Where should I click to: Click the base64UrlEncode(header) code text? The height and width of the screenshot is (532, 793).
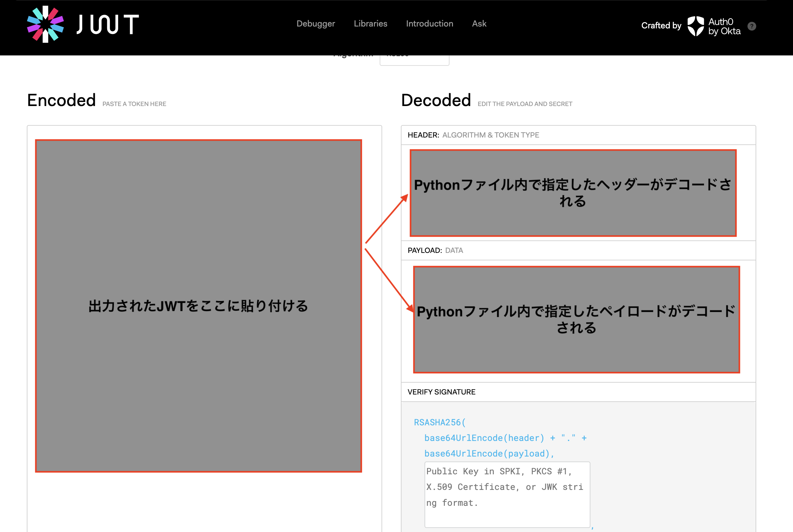pos(484,438)
